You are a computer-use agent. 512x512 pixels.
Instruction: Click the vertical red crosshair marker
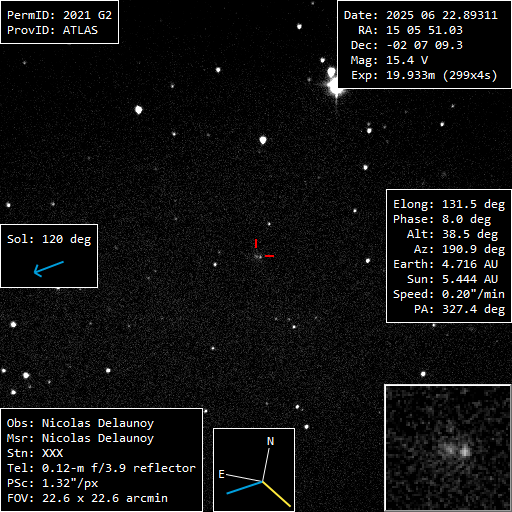click(256, 243)
